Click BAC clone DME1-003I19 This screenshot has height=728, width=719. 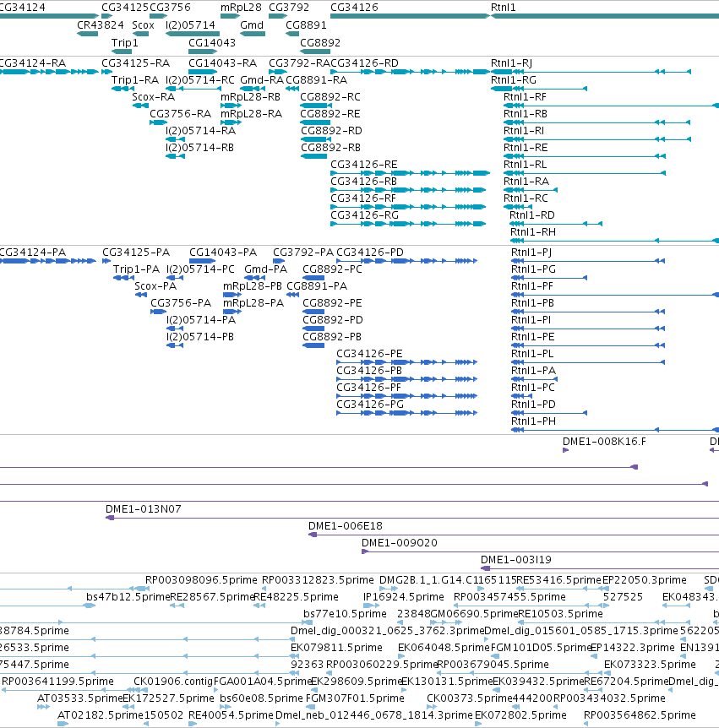pyautogui.click(x=516, y=560)
